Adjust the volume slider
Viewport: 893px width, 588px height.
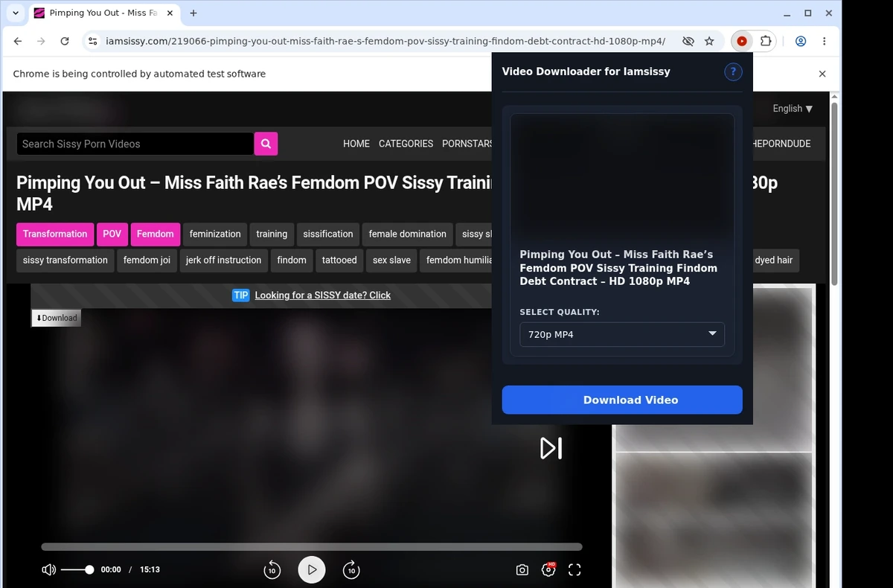tap(77, 570)
